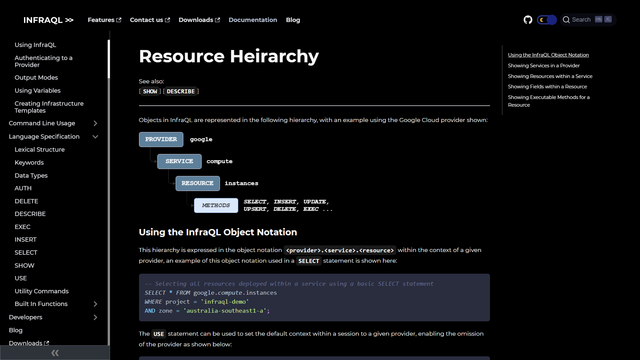The image size is (640, 360).
Task: Open the GitHub repository icon
Action: pyautogui.click(x=528, y=20)
